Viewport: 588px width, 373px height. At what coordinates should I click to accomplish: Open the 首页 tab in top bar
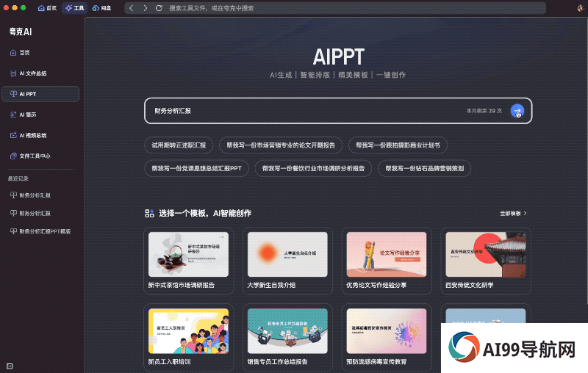coord(47,8)
